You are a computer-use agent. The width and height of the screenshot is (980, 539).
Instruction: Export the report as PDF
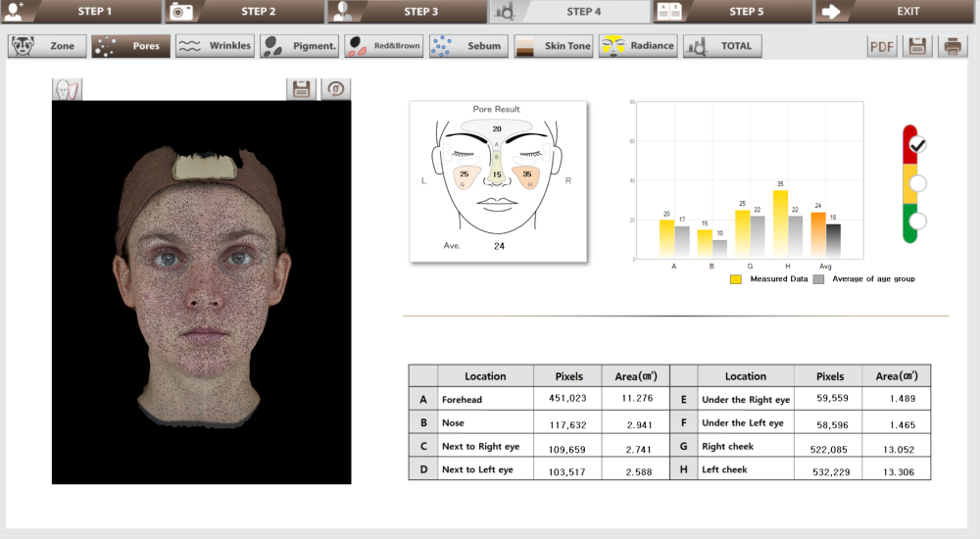click(883, 46)
